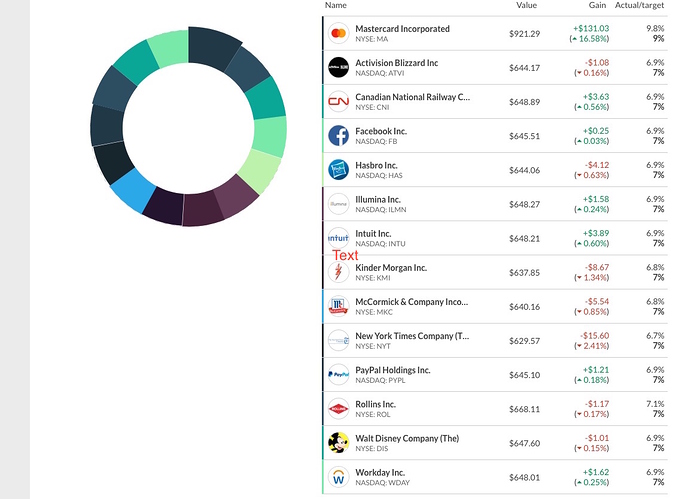The image size is (688, 499).
Task: Open Hasbro Inc. holding name
Action: [376, 165]
